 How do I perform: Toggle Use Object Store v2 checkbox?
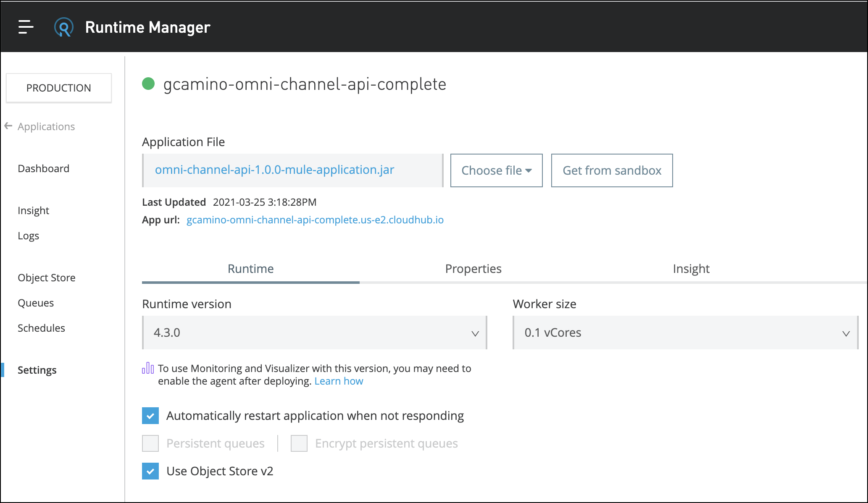coord(150,471)
